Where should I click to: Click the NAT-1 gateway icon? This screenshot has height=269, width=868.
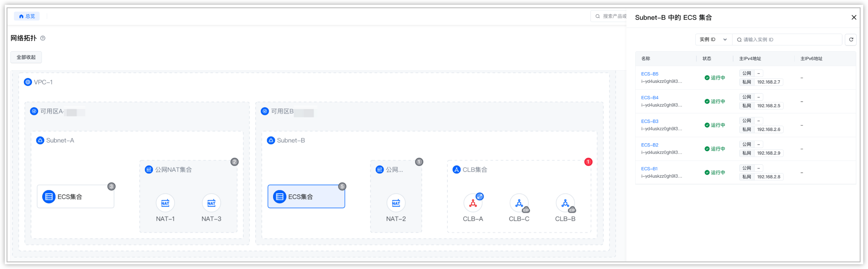(x=165, y=203)
